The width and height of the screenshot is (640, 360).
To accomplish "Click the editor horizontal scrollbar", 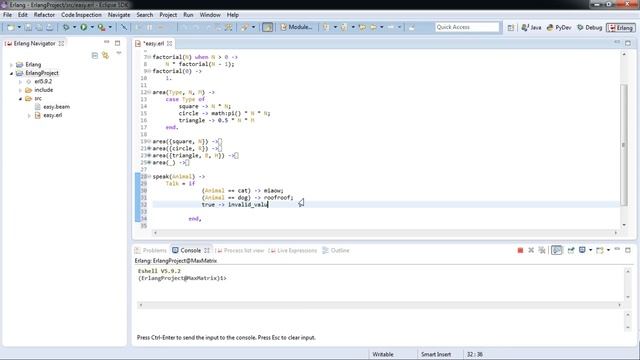I will [x=385, y=233].
